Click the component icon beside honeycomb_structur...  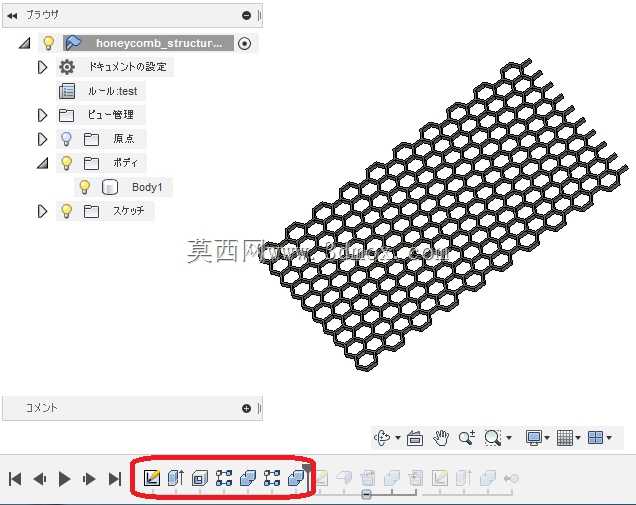tap(73, 43)
